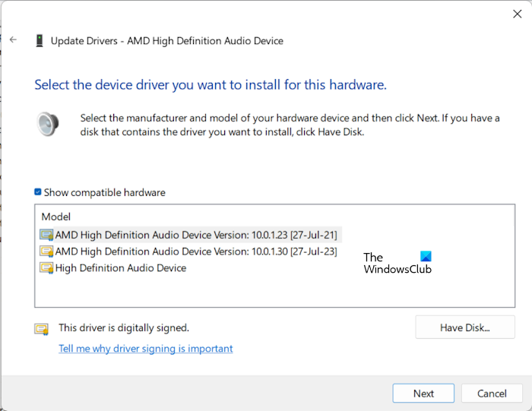Click the digitally signed certificate icon
The image size is (532, 411).
tap(41, 329)
